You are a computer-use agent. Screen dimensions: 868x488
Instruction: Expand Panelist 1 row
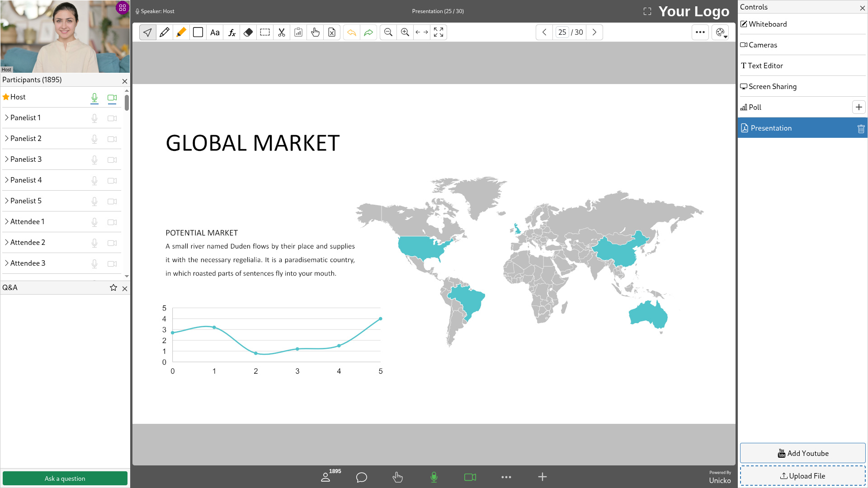point(7,117)
